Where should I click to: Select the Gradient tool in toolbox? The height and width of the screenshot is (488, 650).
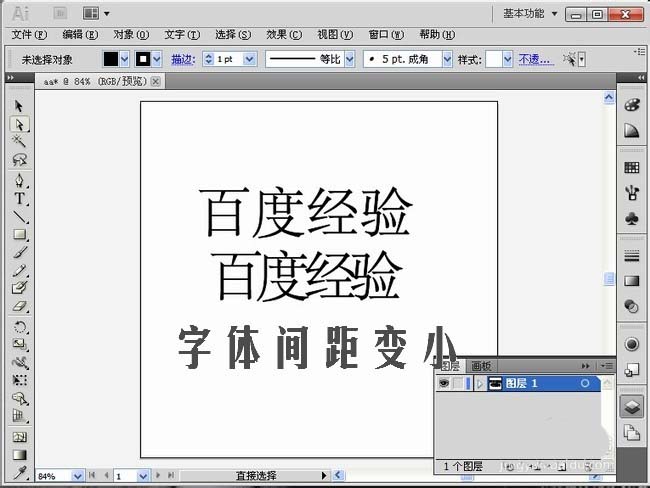[19, 455]
